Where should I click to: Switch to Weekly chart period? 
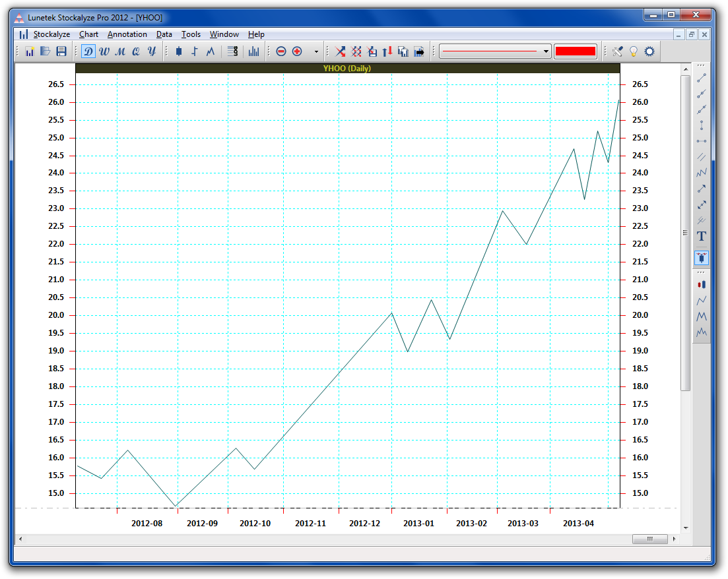click(104, 51)
